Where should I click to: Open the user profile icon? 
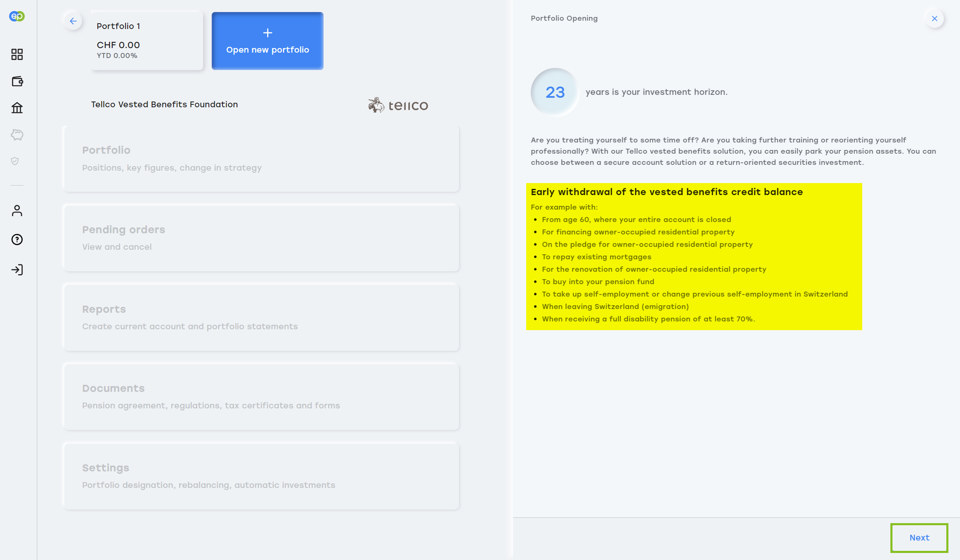(x=17, y=211)
